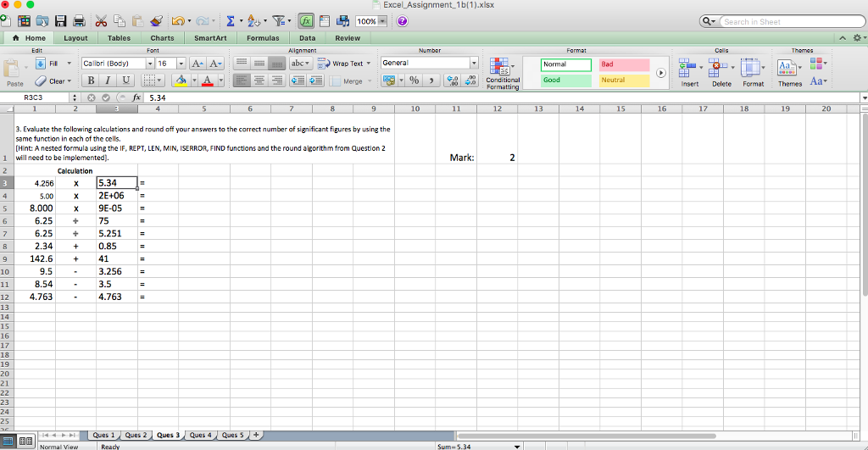Viewport: 868px width, 450px height.
Task: Apply Comma Style number format
Action: click(x=431, y=81)
